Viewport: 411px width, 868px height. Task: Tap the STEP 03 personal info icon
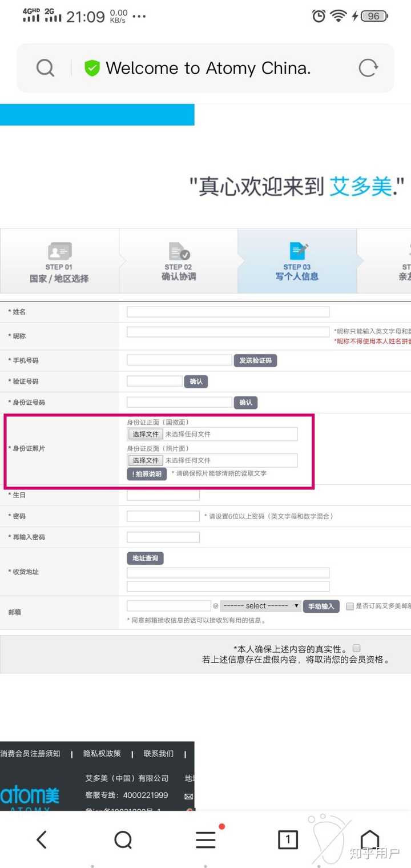tap(298, 251)
